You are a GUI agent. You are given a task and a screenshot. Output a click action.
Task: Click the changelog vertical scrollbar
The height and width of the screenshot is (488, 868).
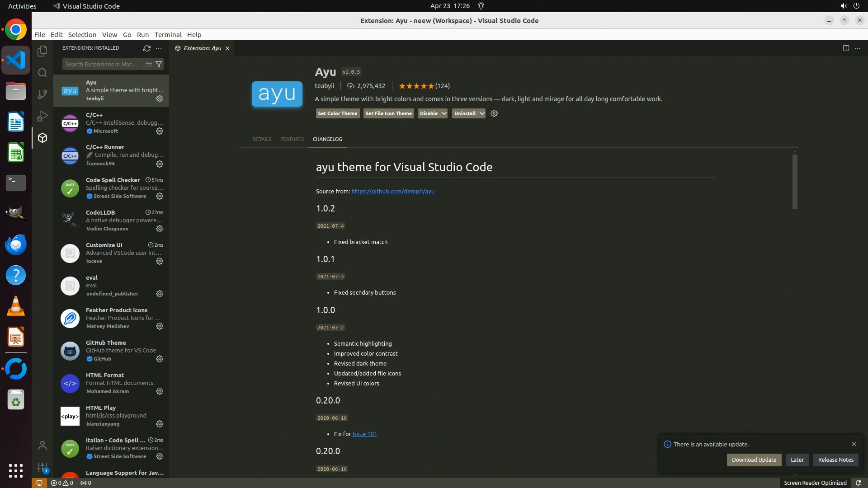(x=795, y=182)
